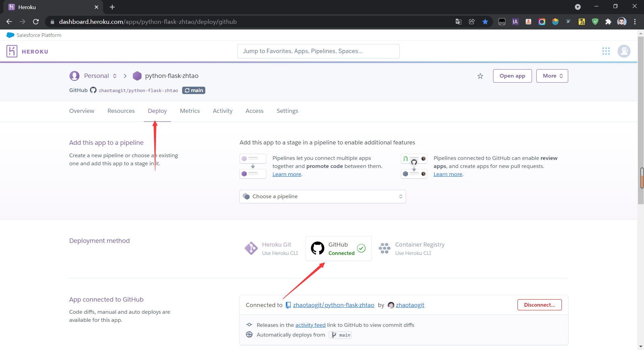Click the main branch label in auto deploys

[x=340, y=335]
